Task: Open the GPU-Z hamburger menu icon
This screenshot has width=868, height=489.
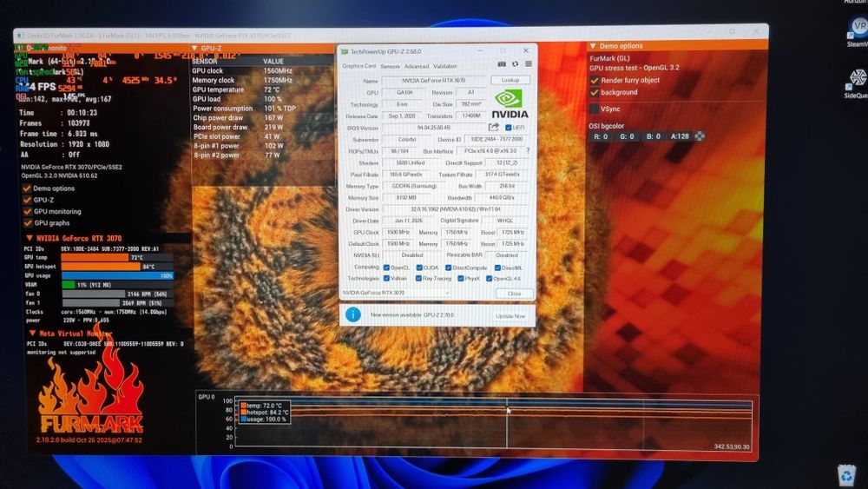Action: (x=529, y=65)
